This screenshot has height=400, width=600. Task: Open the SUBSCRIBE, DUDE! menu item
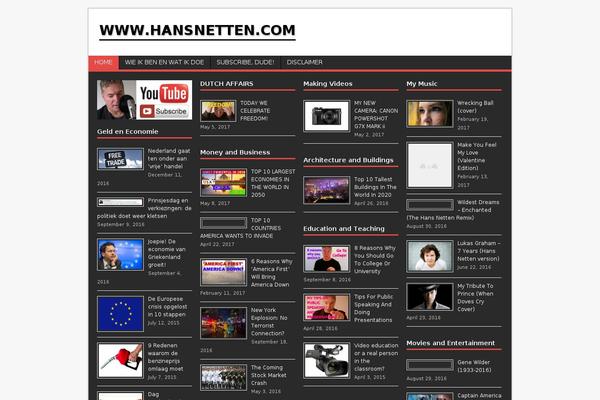pos(245,62)
